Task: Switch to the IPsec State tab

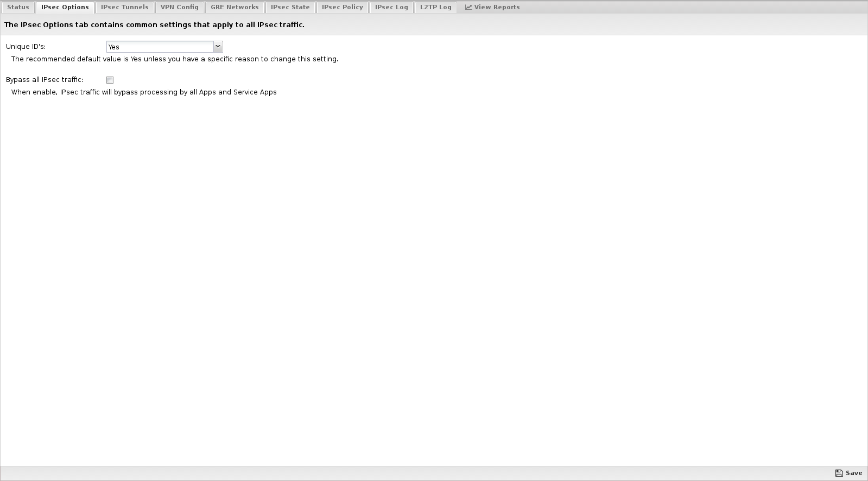Action: (290, 7)
